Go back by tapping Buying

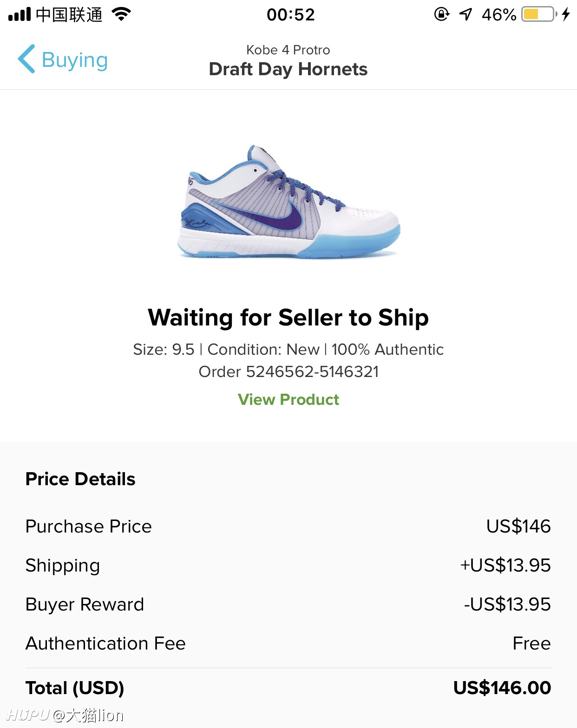74,59
